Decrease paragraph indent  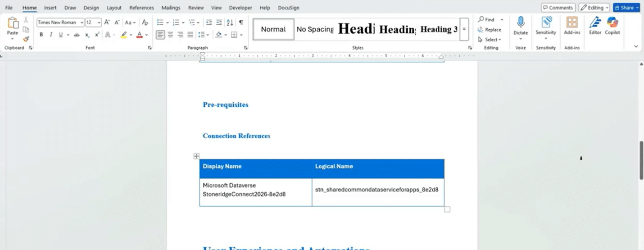[x=209, y=22]
